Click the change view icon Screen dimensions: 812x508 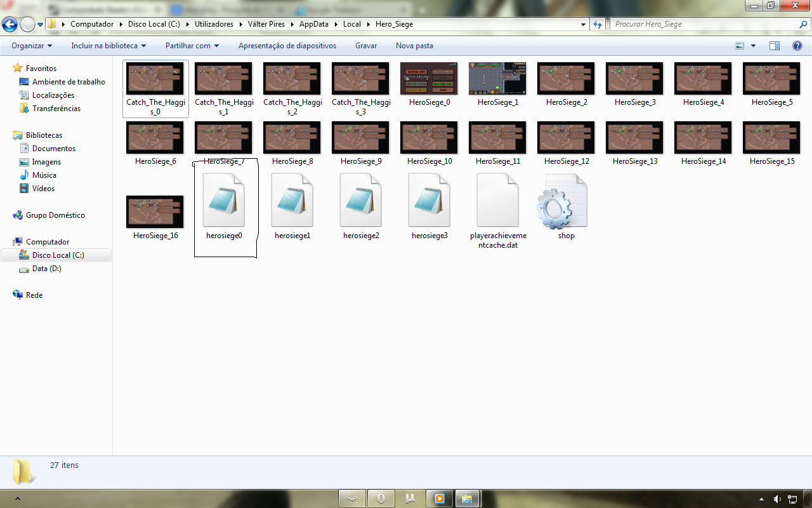740,46
